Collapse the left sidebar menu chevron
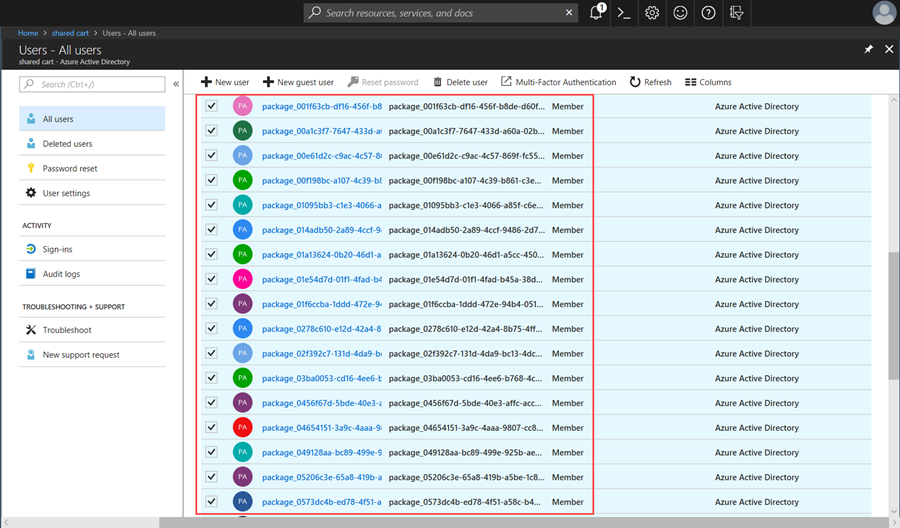 (176, 84)
